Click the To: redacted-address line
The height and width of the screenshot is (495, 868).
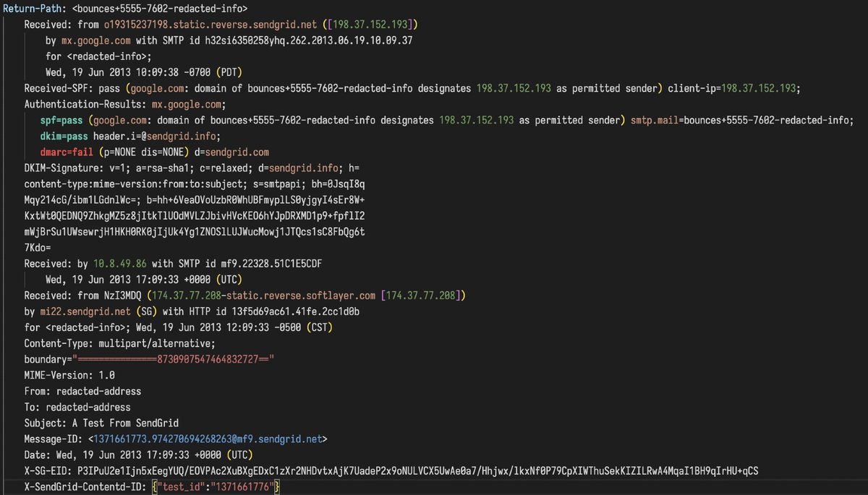pos(77,407)
